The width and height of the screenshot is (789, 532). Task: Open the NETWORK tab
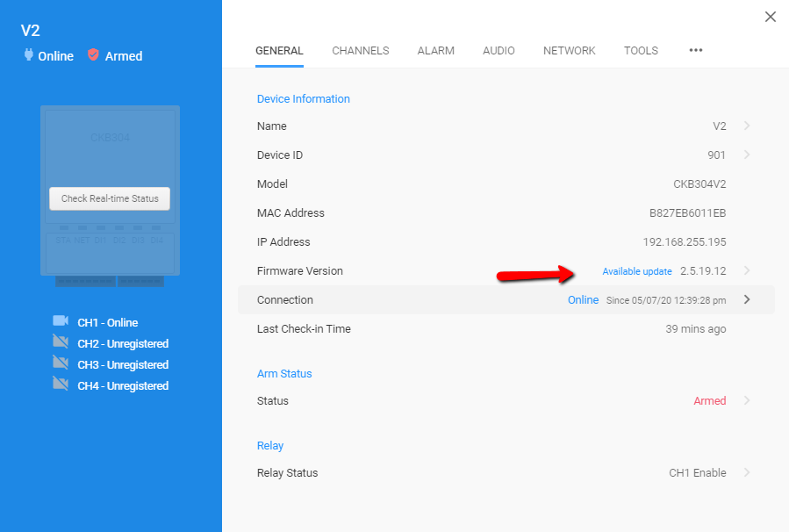569,51
